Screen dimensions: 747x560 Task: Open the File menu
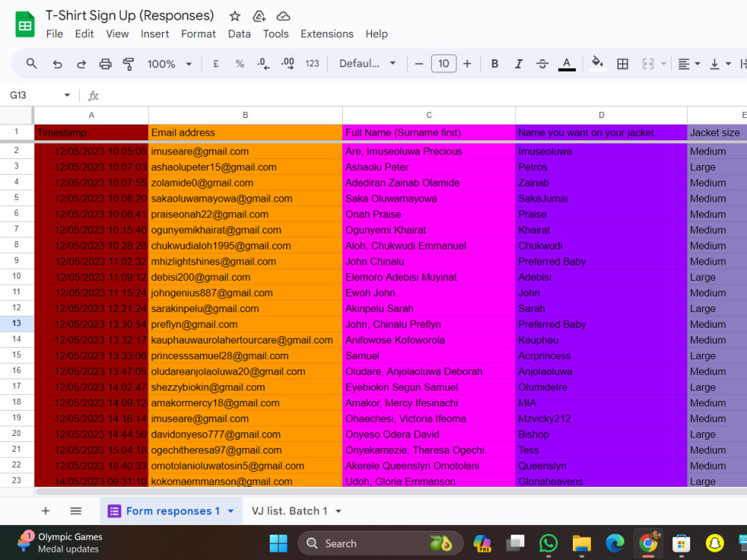point(55,34)
